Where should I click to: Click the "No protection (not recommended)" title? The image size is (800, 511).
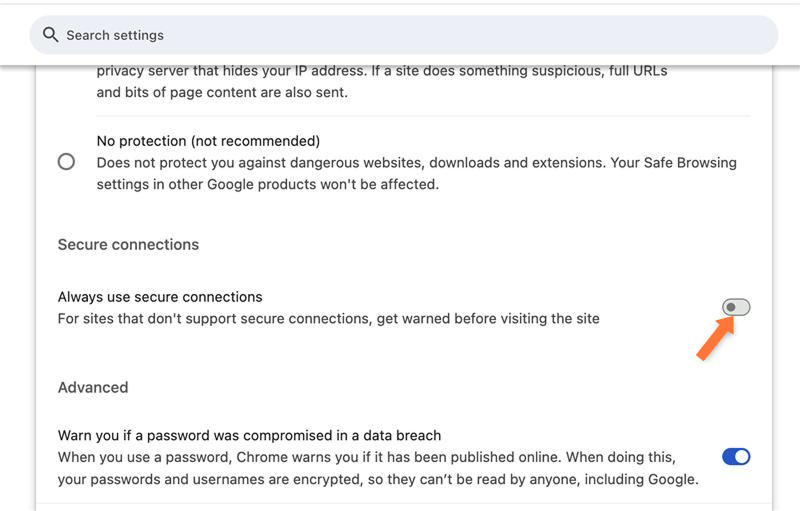tap(208, 141)
